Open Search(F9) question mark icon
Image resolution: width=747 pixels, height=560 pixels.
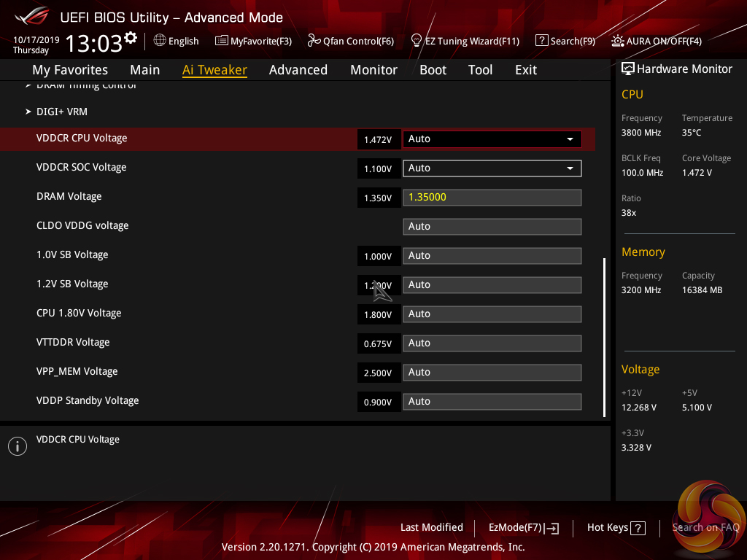[x=541, y=41]
